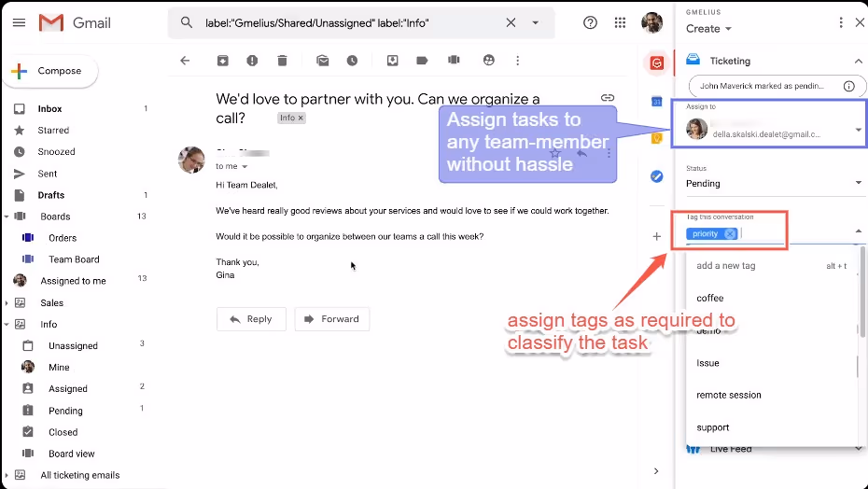This screenshot has width=868, height=489.
Task: Open the Sent folder
Action: click(x=47, y=174)
